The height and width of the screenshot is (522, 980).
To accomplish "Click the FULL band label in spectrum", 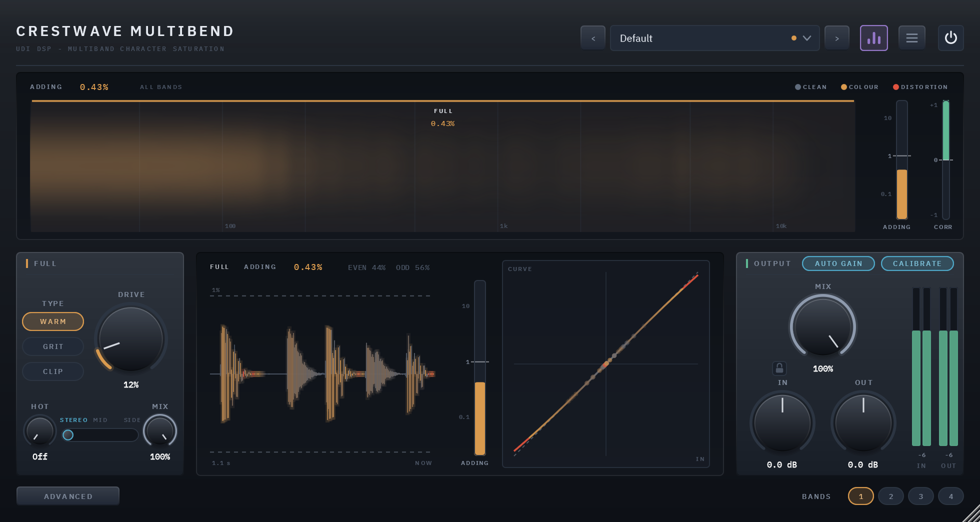I will click(x=443, y=111).
